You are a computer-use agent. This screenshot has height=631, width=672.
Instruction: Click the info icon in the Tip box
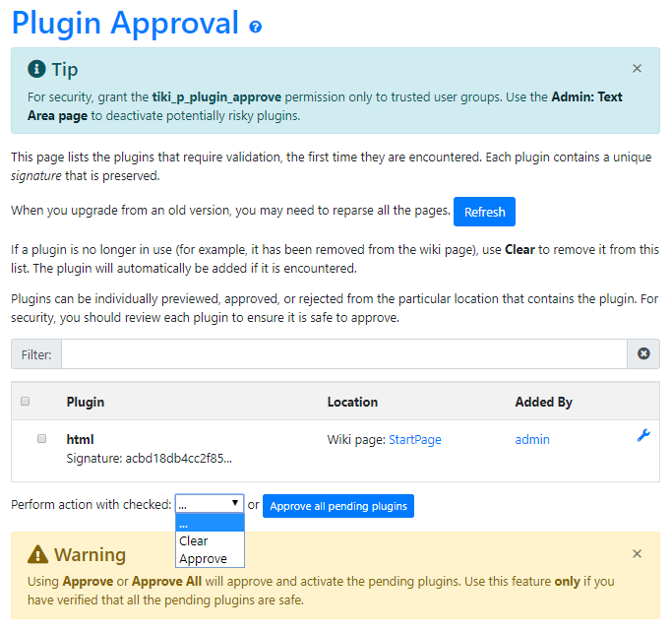coord(36,69)
